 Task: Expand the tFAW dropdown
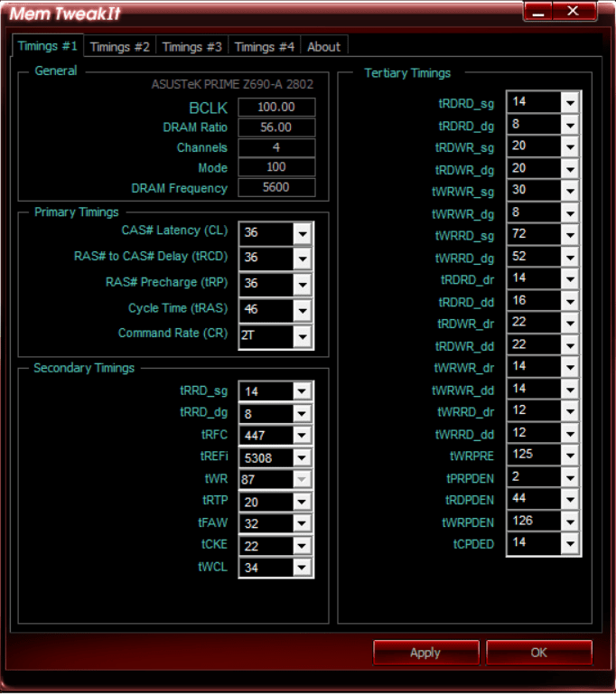click(302, 524)
